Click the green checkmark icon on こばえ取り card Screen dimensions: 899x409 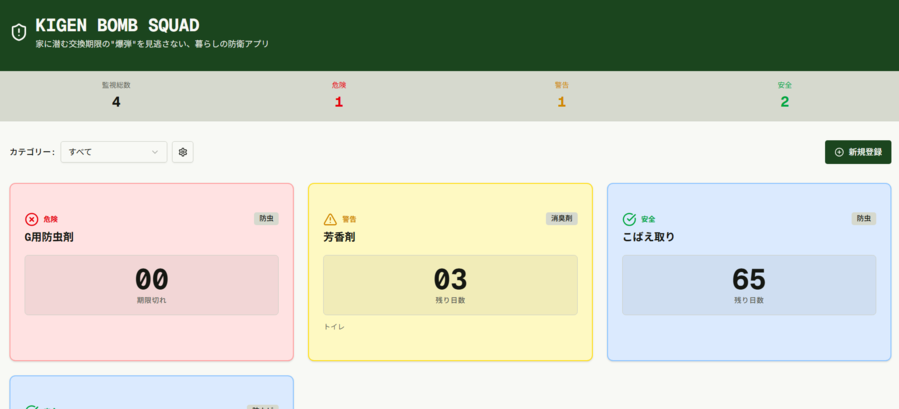pos(629,219)
